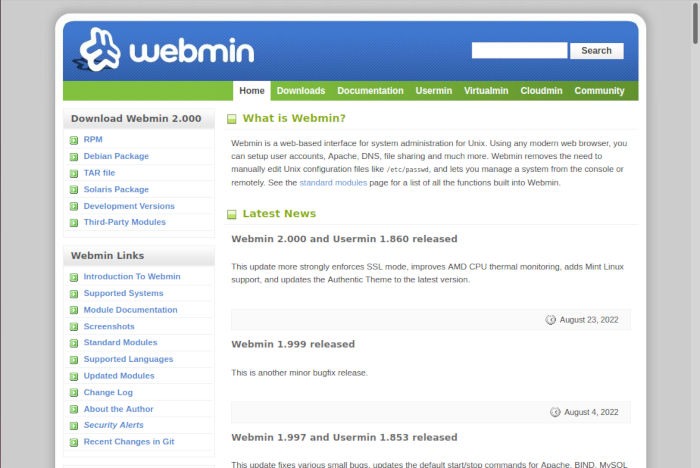Open the Introduction To Webmin link
Image resolution: width=700 pixels, height=468 pixels.
tap(132, 276)
